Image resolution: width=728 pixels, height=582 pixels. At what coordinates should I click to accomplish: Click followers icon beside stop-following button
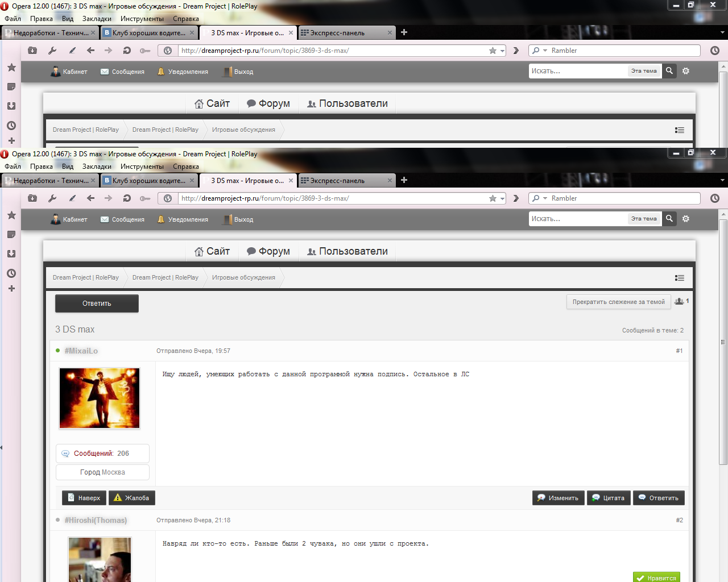click(679, 301)
